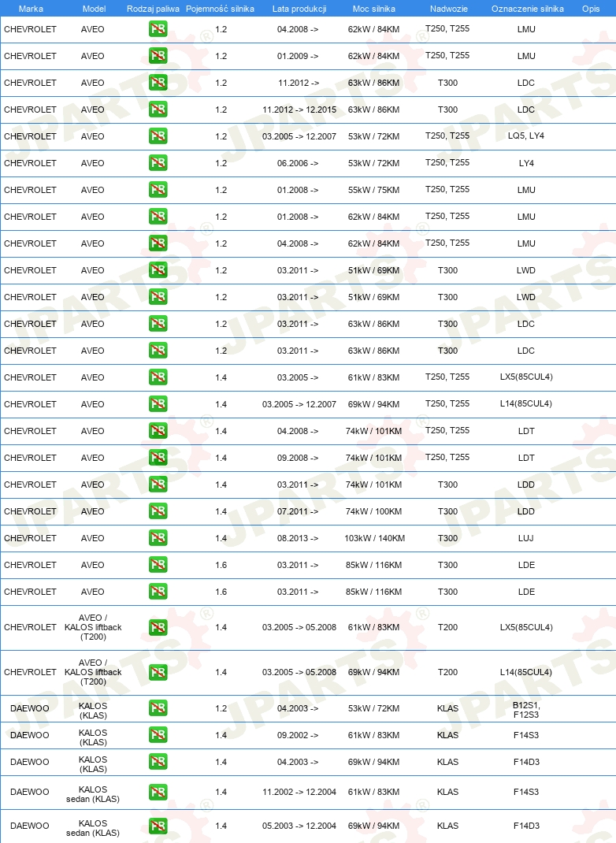Click the 11.2002 -> 12.2004 date cell
The height and width of the screenshot is (843, 616).
299,792
